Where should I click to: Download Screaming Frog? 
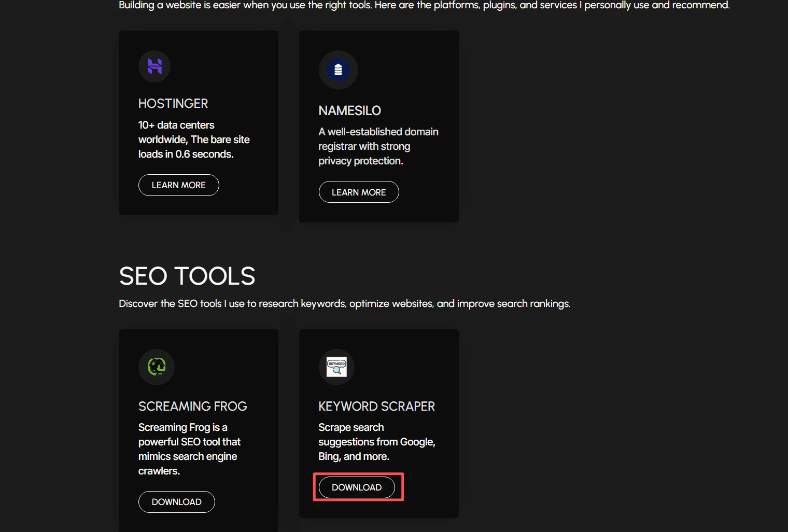point(177,502)
